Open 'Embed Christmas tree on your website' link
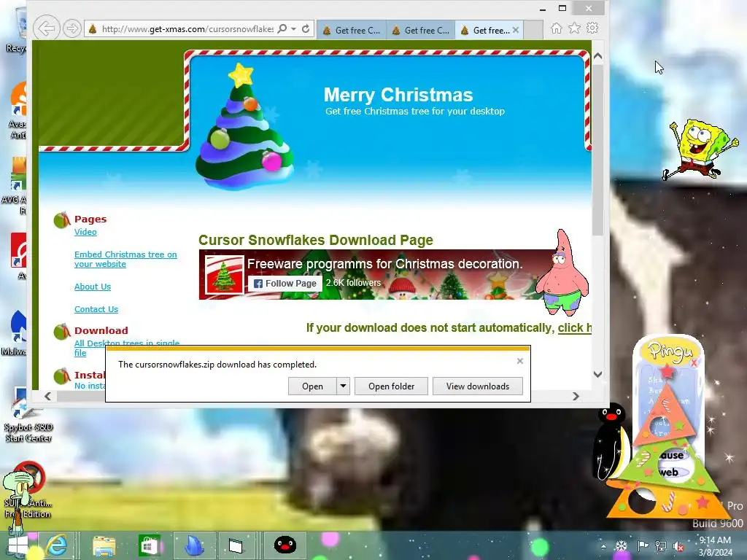Viewport: 747px width, 560px height. [x=125, y=259]
